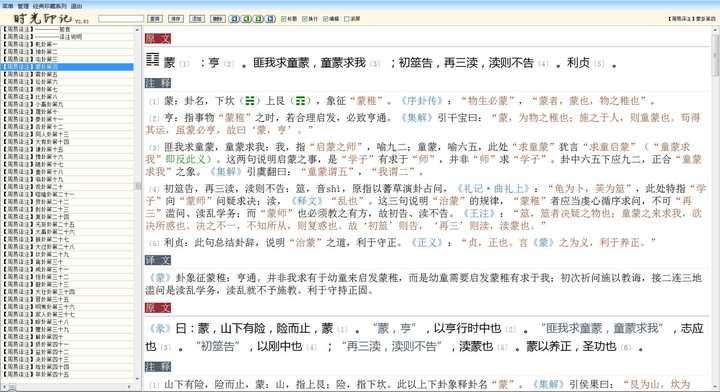720x392 pixels.
Task: Click the 保存 button
Action: pos(176,19)
